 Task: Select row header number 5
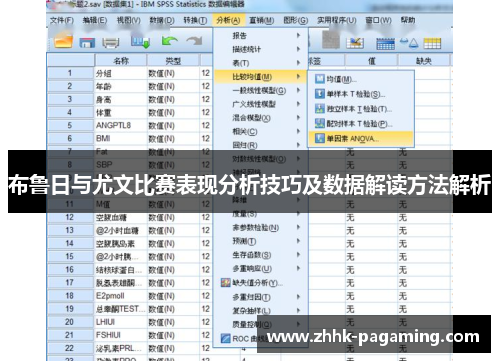pos(70,125)
